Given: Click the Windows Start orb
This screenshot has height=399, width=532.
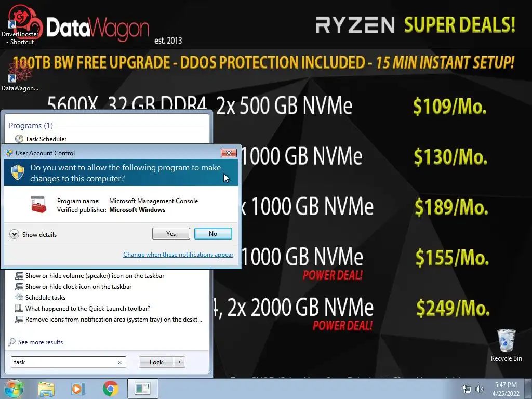Looking at the screenshot, I should tap(14, 389).
